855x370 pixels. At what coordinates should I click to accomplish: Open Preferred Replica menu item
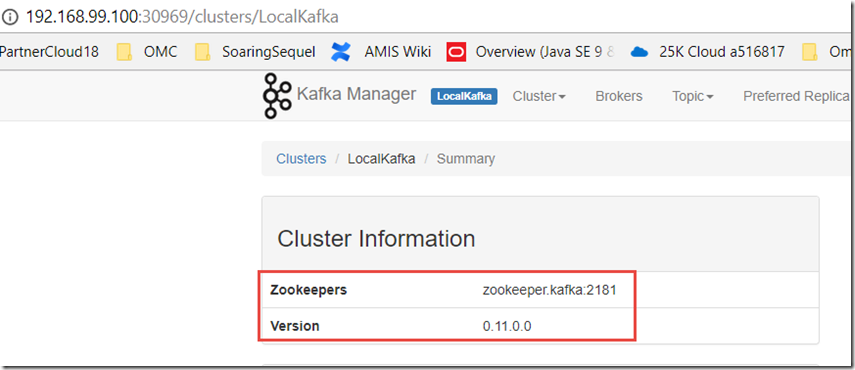point(797,96)
